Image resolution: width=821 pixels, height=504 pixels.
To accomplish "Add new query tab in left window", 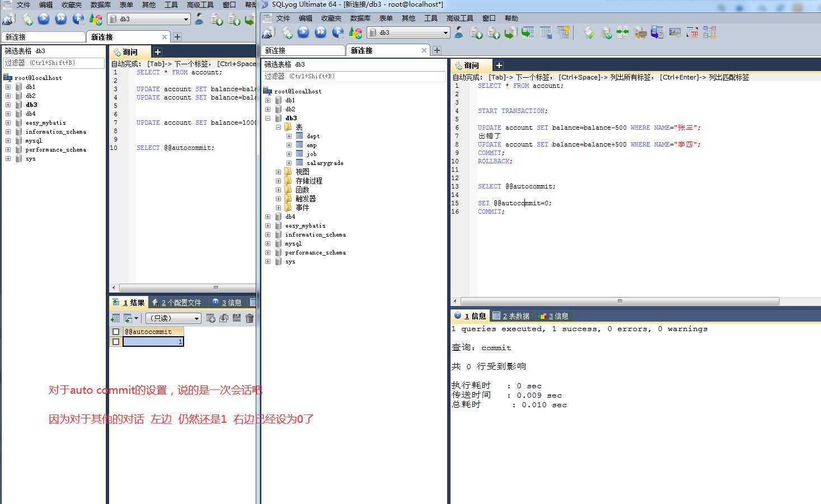I will pos(158,52).
